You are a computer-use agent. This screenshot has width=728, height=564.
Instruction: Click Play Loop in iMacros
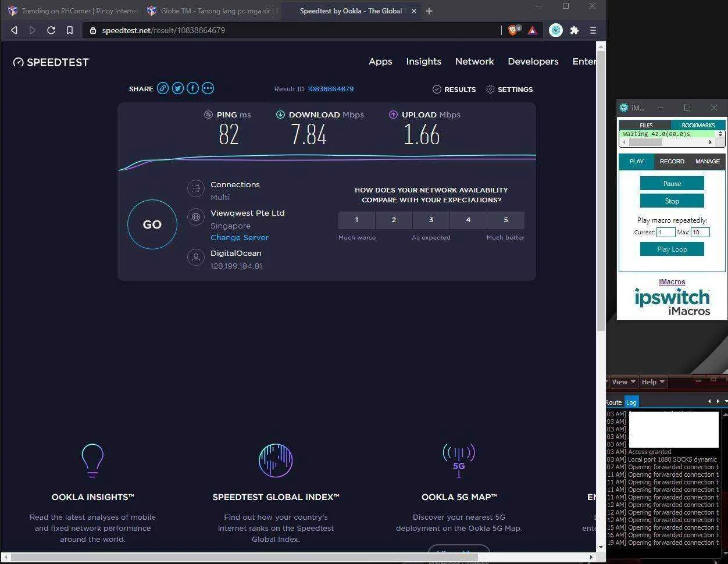tap(672, 249)
